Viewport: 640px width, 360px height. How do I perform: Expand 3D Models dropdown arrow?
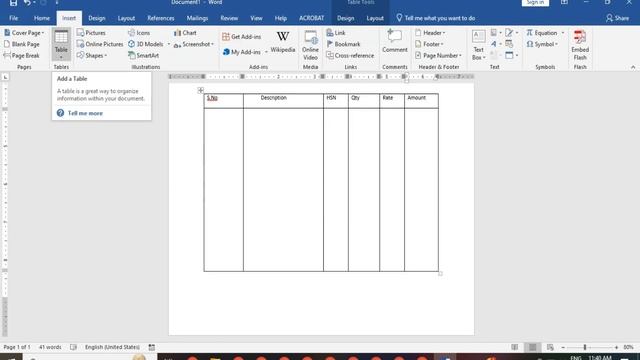coord(169,44)
